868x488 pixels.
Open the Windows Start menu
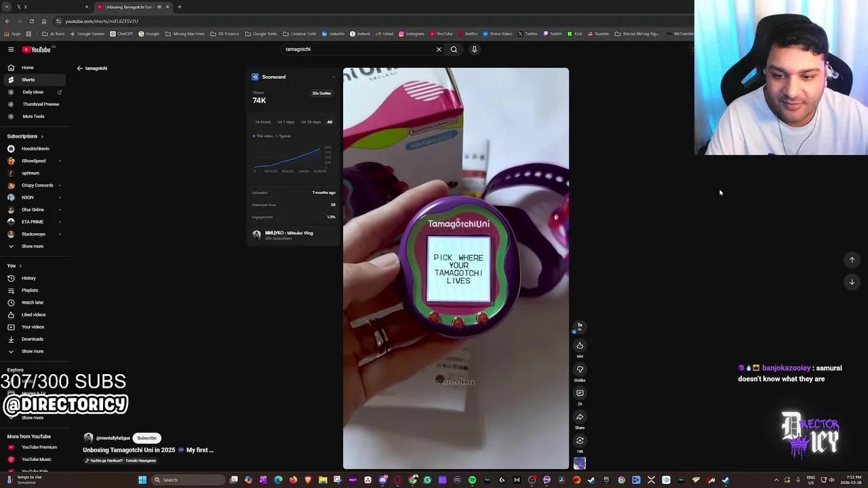click(142, 480)
